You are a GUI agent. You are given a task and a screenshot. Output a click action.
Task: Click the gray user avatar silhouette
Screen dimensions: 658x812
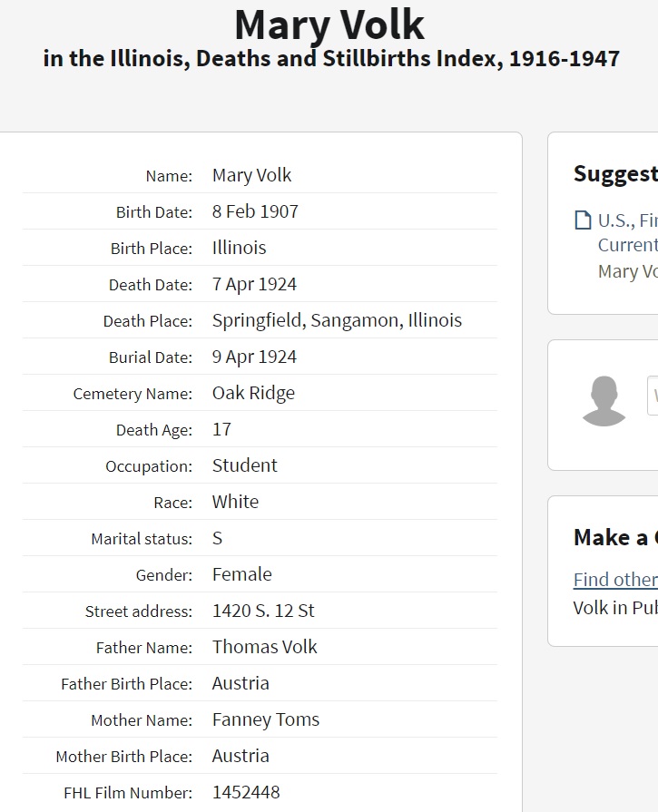click(x=604, y=400)
